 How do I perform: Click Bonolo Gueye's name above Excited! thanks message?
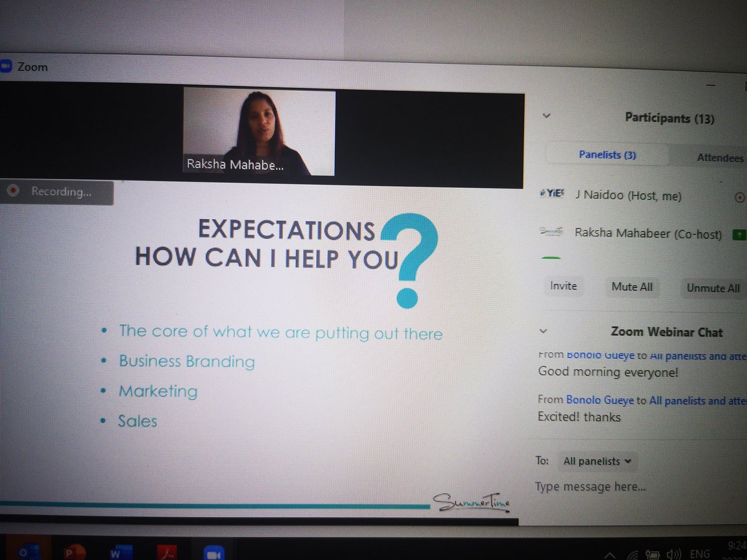(x=599, y=400)
